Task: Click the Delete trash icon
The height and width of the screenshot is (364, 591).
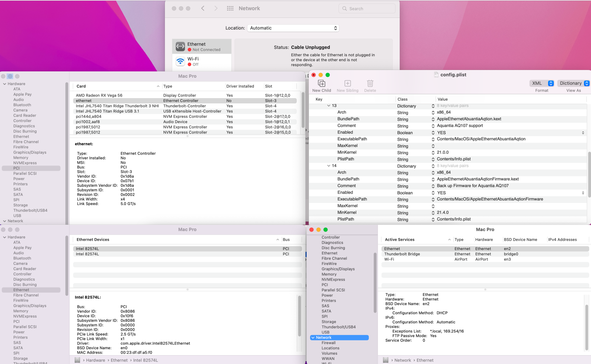Action: (x=370, y=83)
